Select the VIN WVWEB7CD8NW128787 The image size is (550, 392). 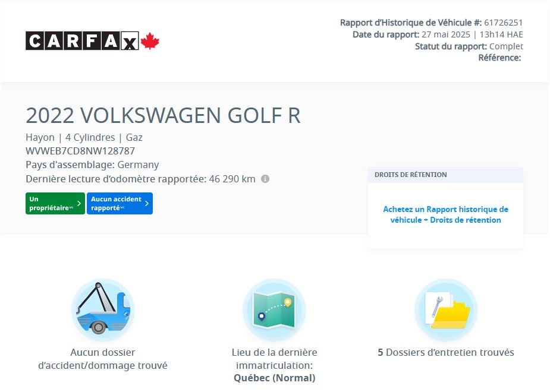click(x=80, y=151)
